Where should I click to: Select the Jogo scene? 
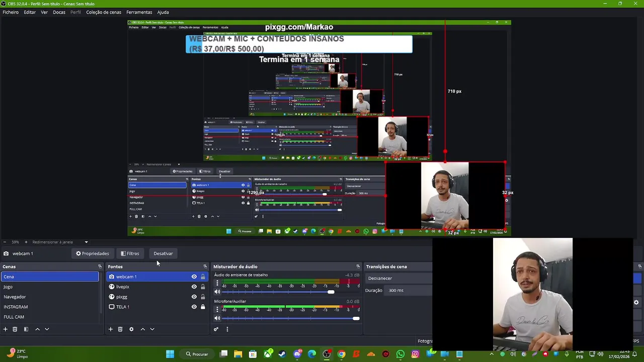50,287
